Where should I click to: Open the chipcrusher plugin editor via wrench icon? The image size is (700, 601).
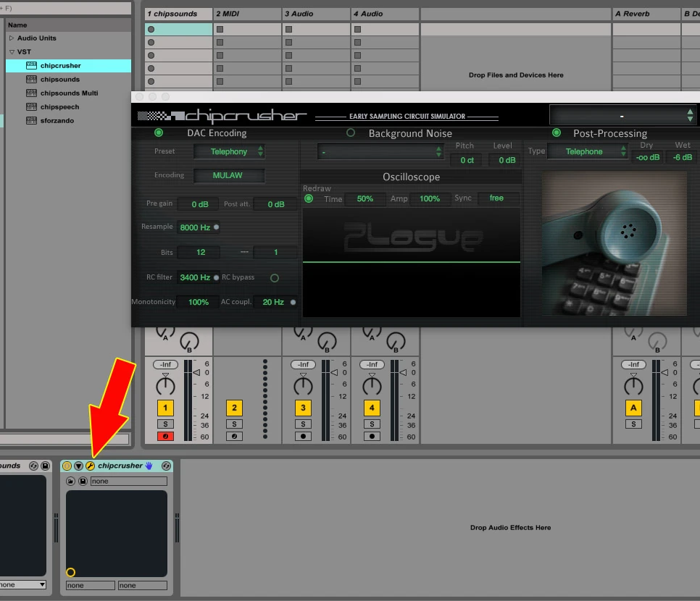(89, 465)
